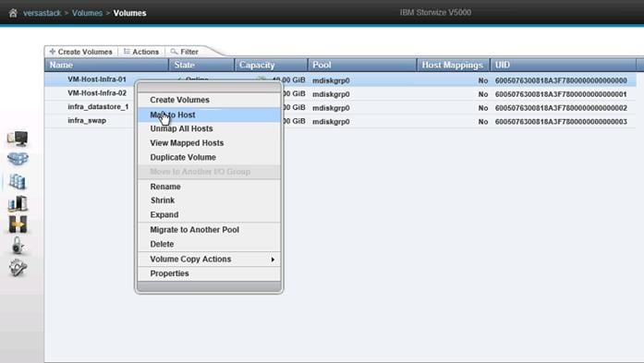This screenshot has height=363, width=644.
Task: Sort by the Host Mappings column header
Action: [x=453, y=65]
